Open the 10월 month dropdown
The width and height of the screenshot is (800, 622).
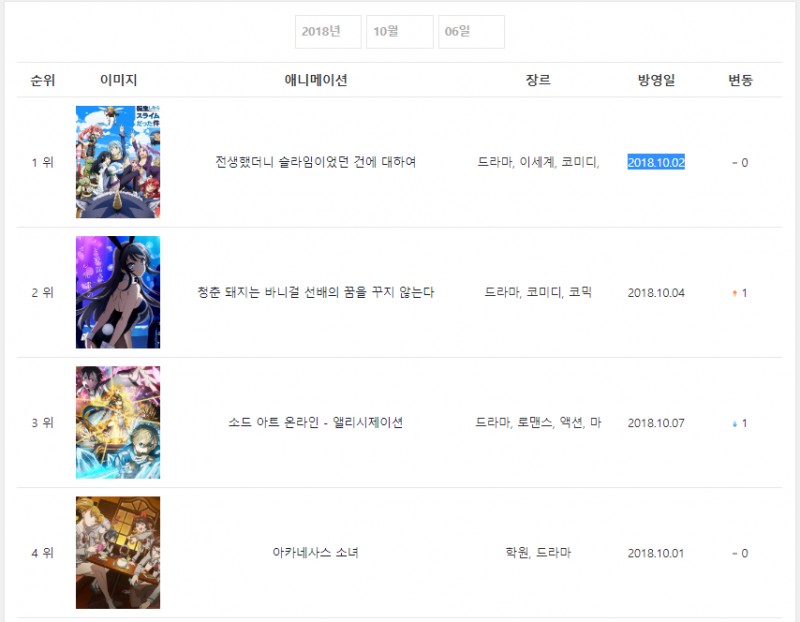tap(399, 32)
